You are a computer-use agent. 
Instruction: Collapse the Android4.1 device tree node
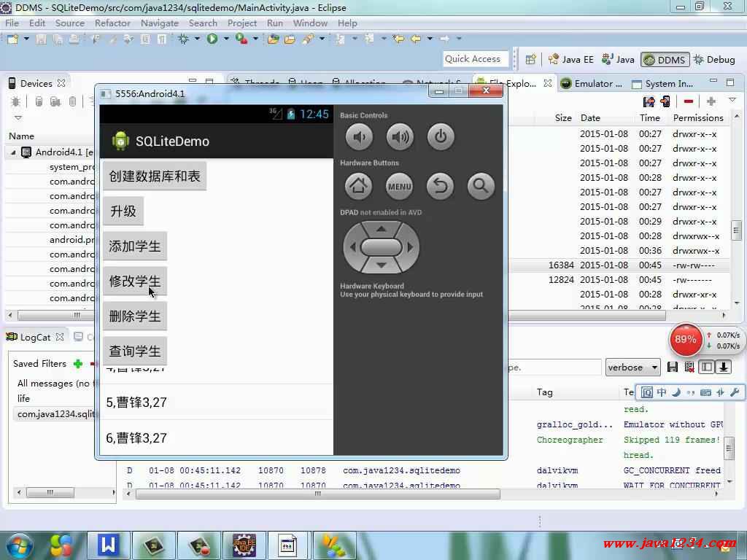(13, 153)
